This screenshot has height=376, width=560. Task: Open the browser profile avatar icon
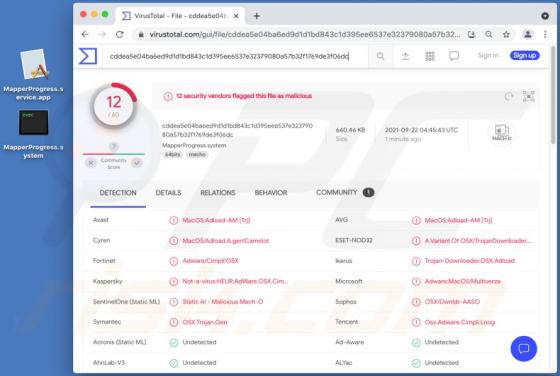[x=528, y=34]
